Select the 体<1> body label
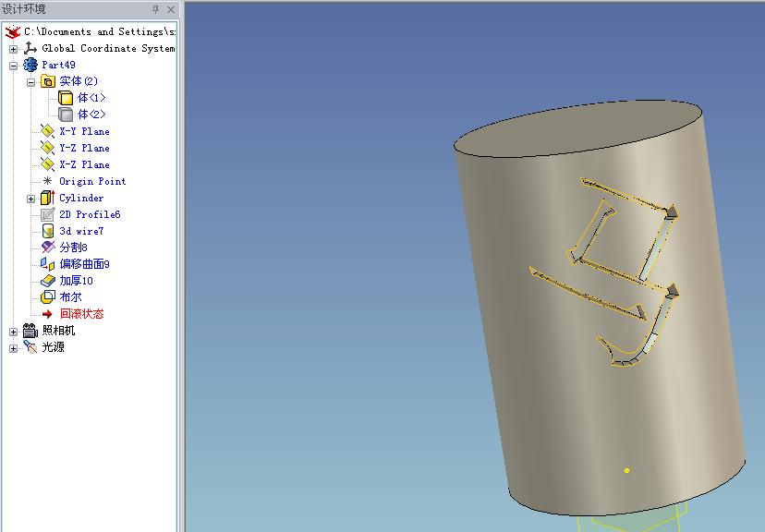 [91, 98]
